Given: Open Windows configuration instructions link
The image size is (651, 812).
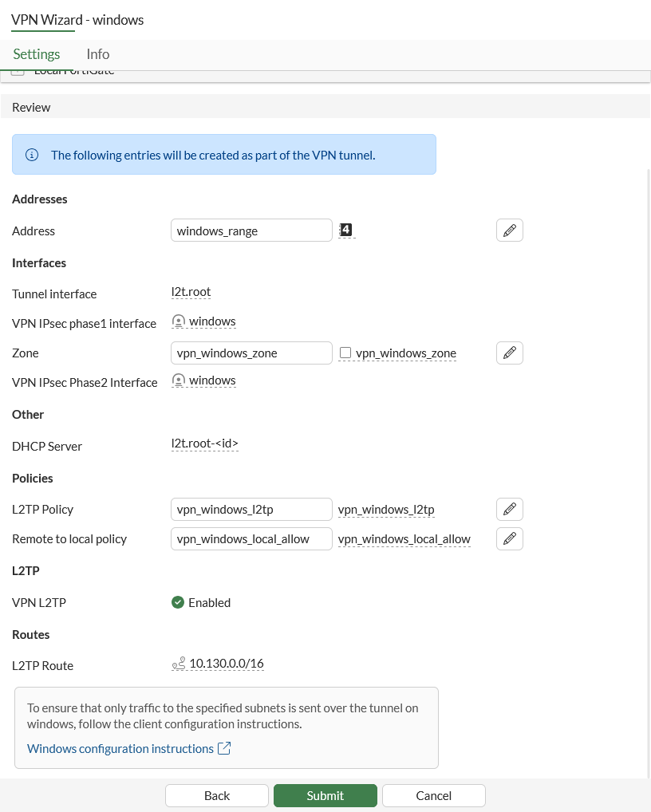Looking at the screenshot, I should pyautogui.click(x=120, y=748).
